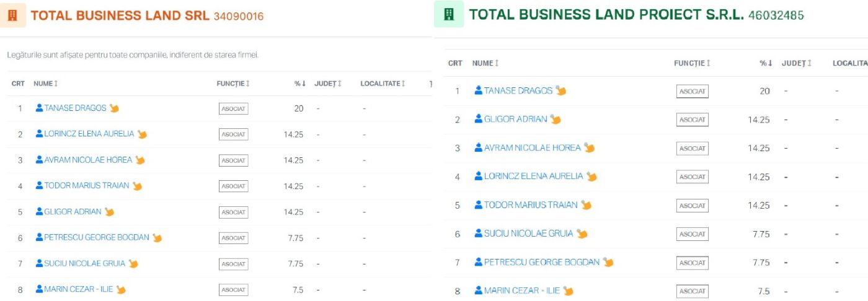Click ASOCIAT badge in LORINCZ ELENA AURELIA row, right table

[693, 177]
